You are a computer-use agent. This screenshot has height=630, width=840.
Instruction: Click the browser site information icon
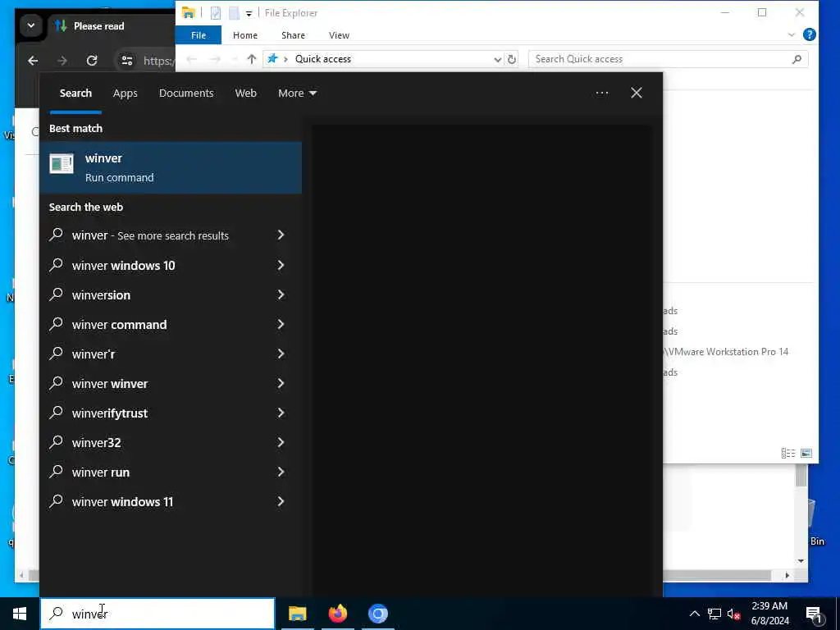127,61
